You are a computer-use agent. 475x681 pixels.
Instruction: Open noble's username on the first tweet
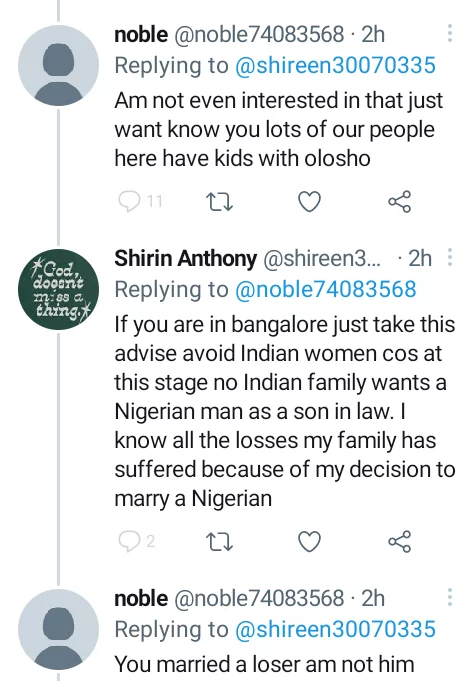click(x=141, y=34)
